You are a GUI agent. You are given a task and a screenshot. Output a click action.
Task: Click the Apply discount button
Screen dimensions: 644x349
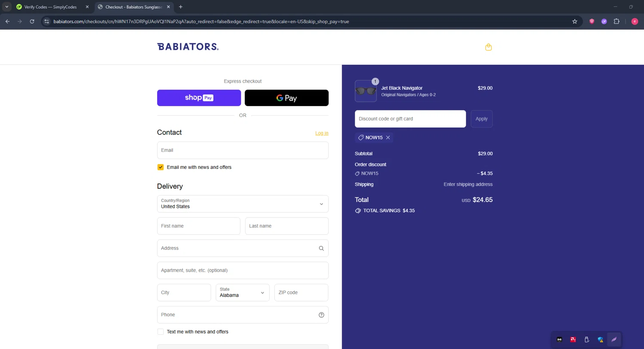481,119
